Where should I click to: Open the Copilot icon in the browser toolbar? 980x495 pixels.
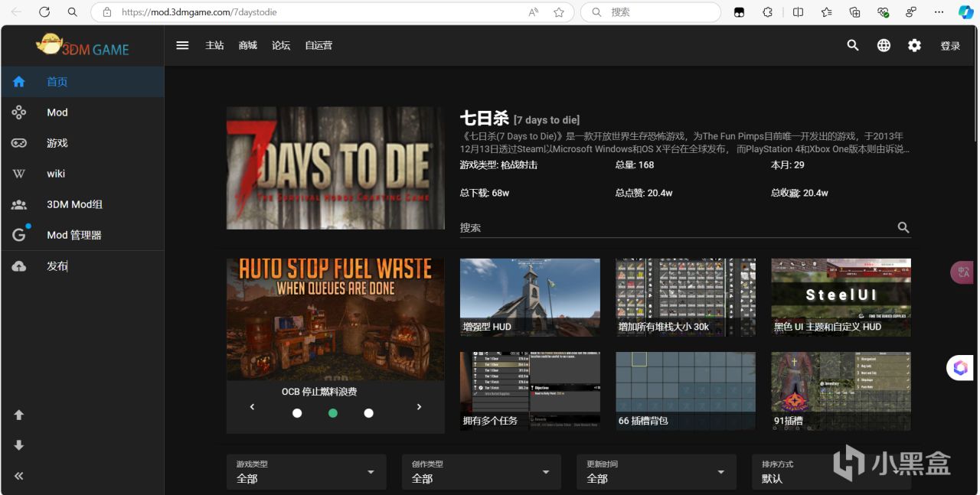[x=965, y=12]
